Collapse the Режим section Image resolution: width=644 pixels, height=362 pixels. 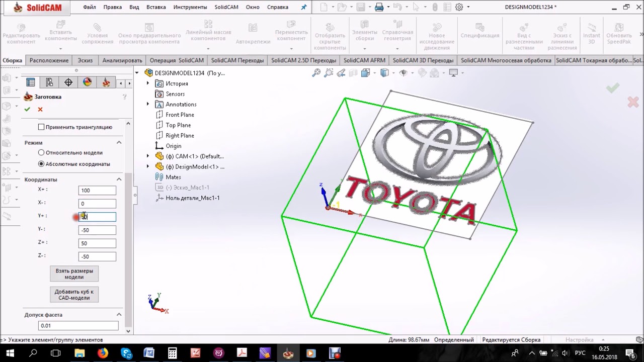click(119, 143)
